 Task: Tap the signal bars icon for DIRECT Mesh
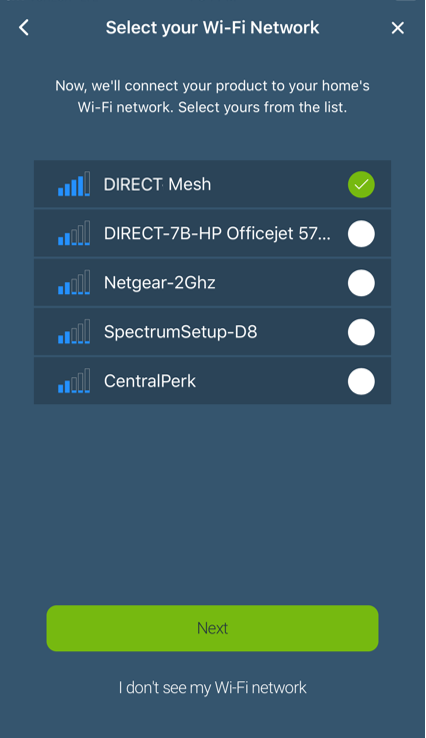(74, 184)
